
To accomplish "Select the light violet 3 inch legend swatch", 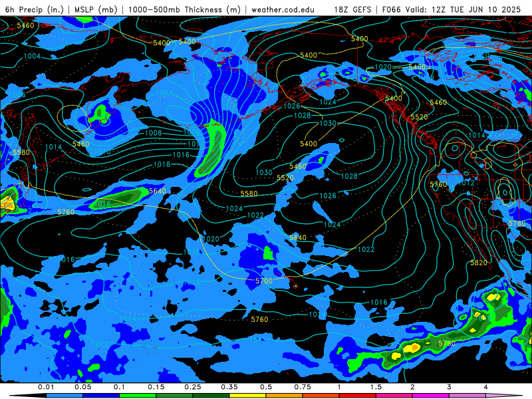I will tap(467, 396).
